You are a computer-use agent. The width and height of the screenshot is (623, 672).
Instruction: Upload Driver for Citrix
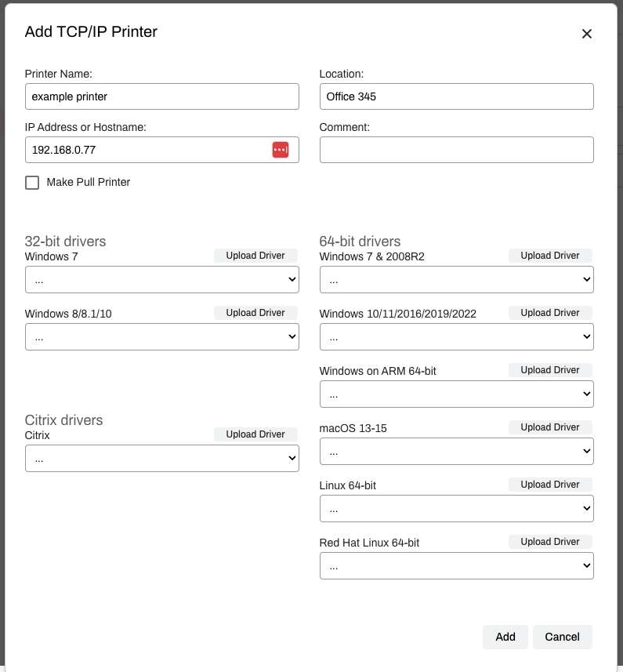click(x=255, y=434)
